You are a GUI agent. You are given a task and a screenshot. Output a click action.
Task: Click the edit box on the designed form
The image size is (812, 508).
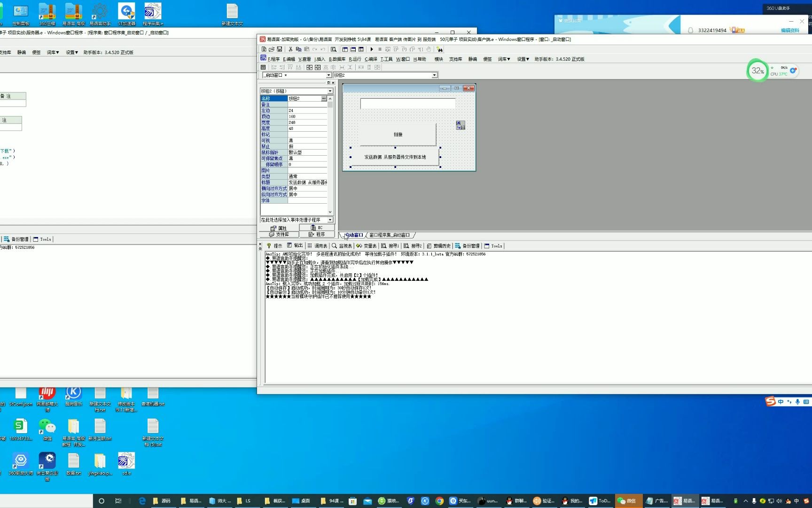(x=408, y=103)
